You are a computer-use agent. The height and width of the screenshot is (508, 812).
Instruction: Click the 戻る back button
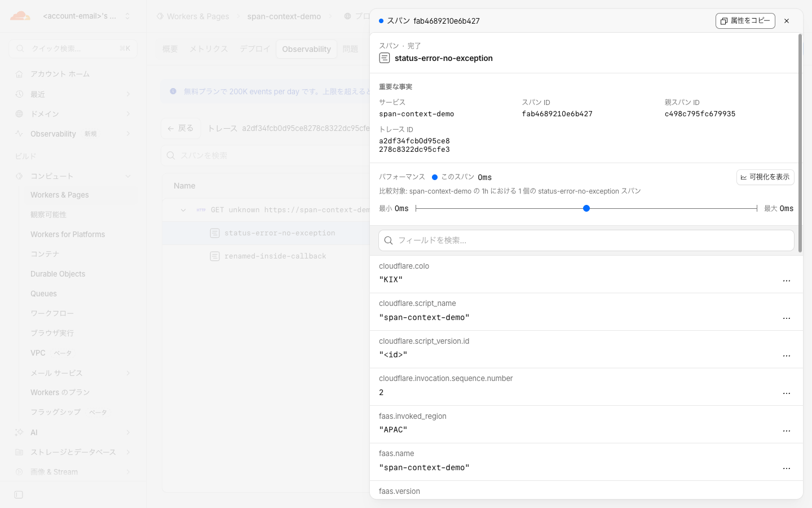tap(180, 128)
